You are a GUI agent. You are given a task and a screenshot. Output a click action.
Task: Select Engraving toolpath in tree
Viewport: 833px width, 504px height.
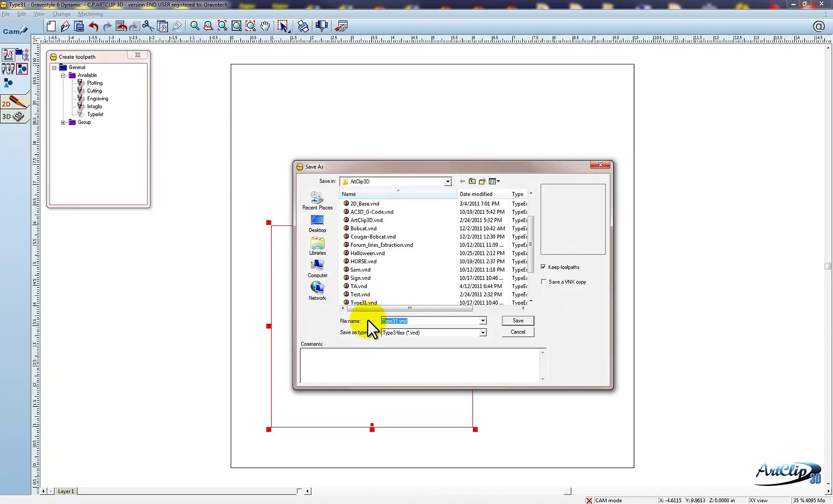tap(98, 99)
